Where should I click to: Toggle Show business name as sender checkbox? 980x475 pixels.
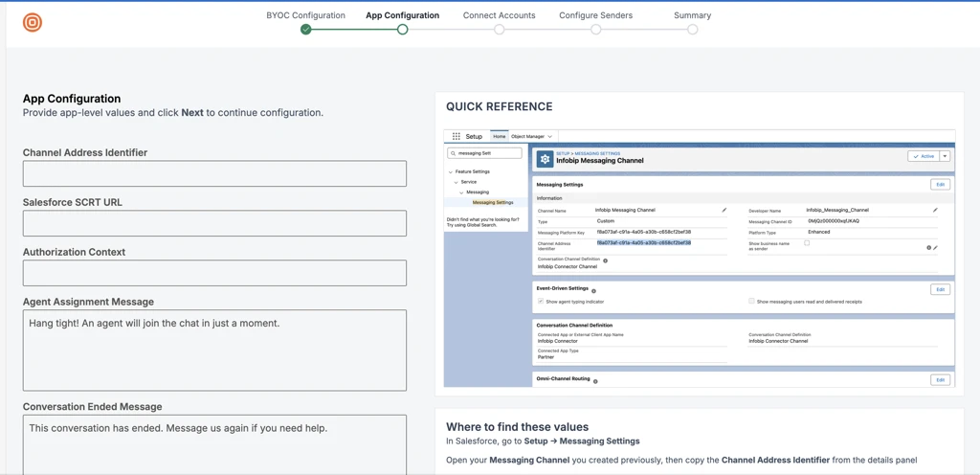tap(807, 242)
